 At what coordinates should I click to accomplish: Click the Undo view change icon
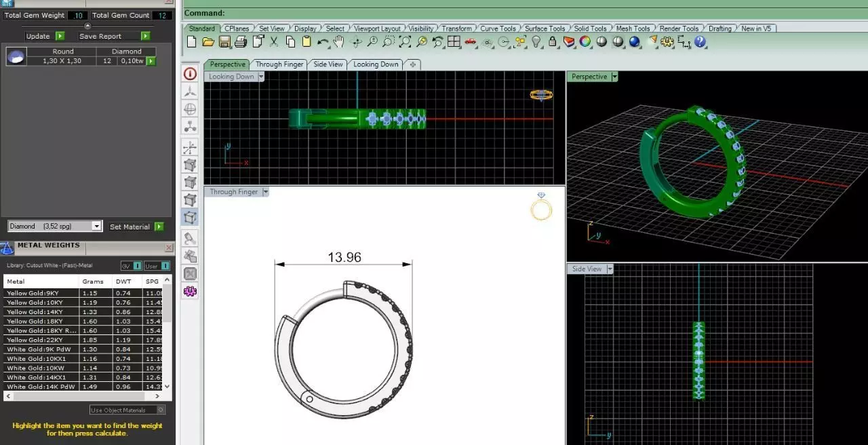point(437,42)
